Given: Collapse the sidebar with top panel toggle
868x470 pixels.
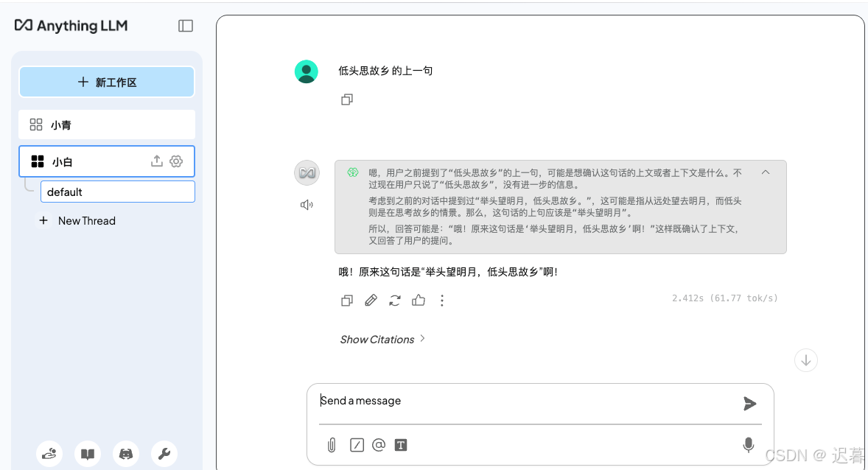Looking at the screenshot, I should click(x=185, y=25).
